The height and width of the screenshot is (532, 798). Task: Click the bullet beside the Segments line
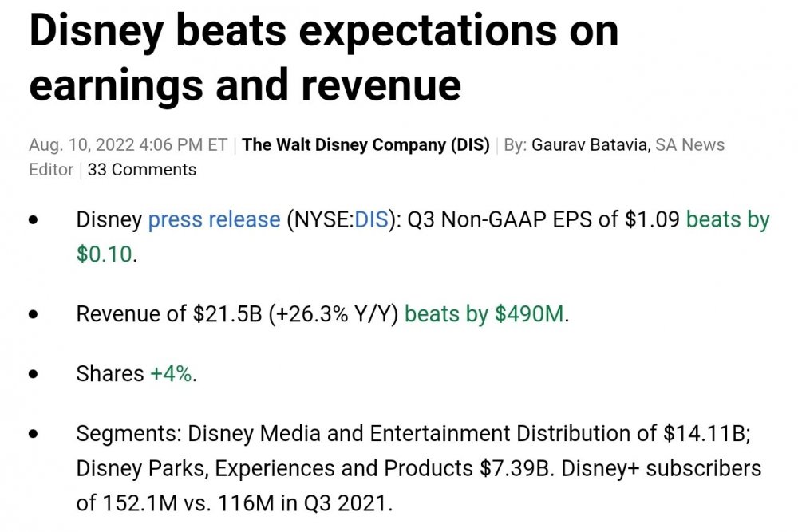pos(34,435)
